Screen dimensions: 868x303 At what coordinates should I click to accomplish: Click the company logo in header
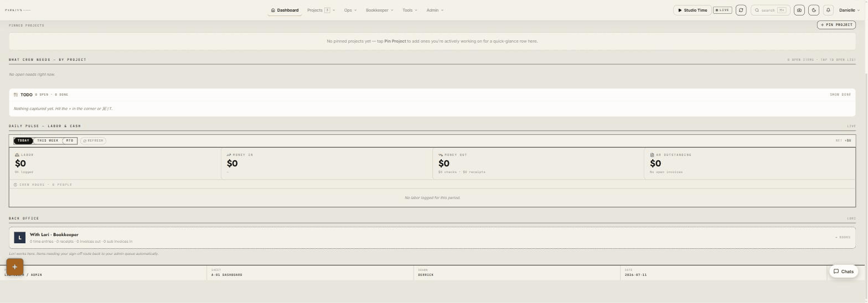[x=18, y=10]
